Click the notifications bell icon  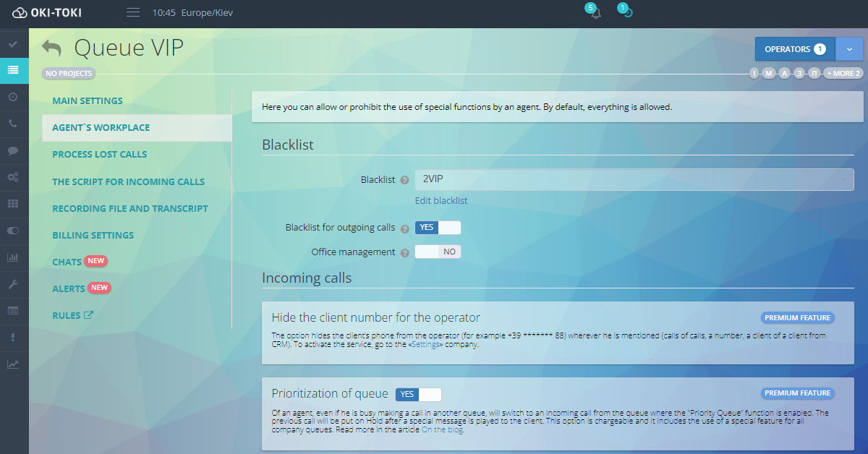pos(595,13)
